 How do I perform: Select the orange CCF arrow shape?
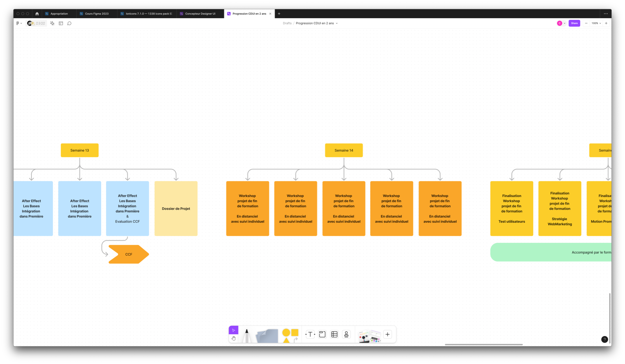click(x=129, y=254)
